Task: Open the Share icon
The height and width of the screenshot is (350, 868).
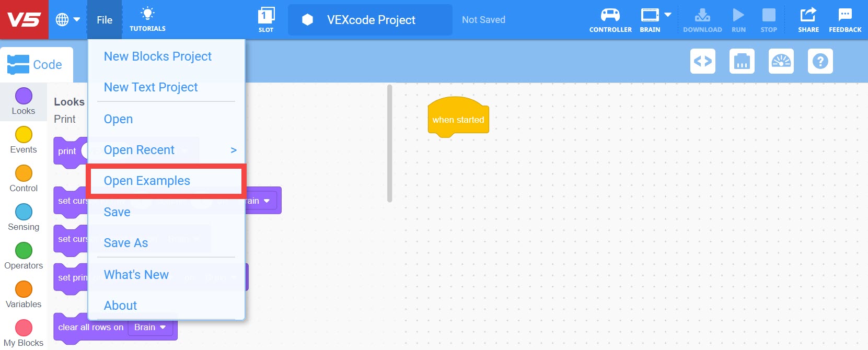Action: pos(808,16)
